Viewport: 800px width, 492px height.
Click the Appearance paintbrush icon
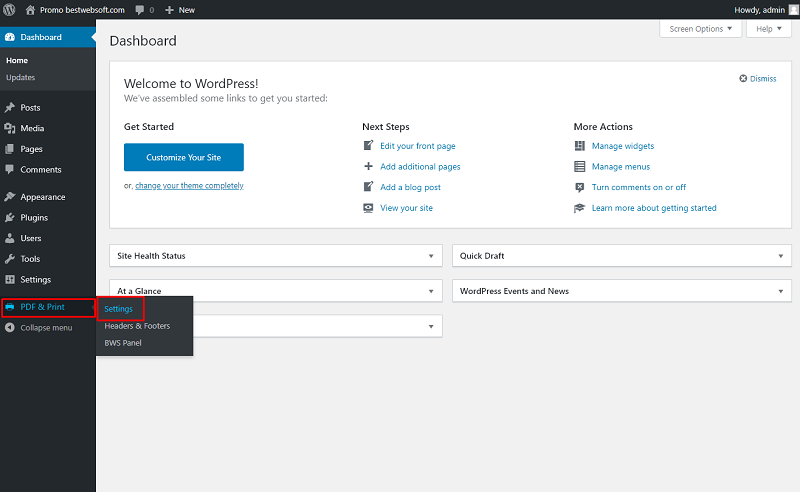pyautogui.click(x=10, y=197)
